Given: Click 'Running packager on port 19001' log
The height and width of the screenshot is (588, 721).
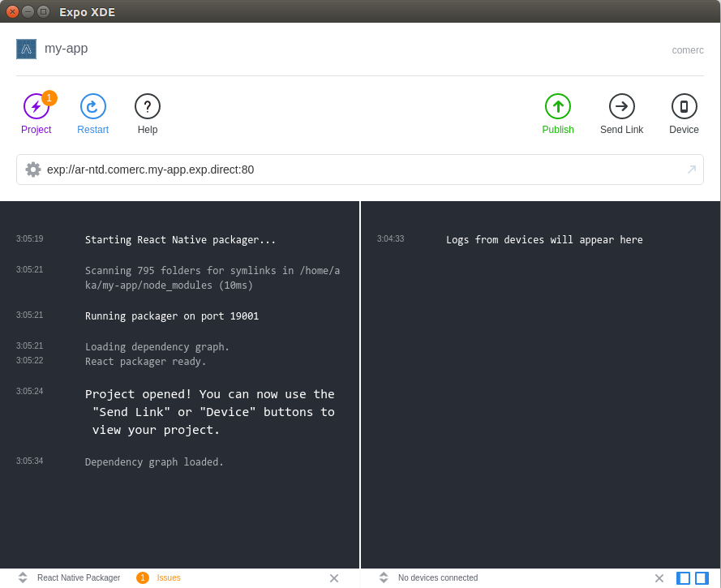Looking at the screenshot, I should point(172,316).
